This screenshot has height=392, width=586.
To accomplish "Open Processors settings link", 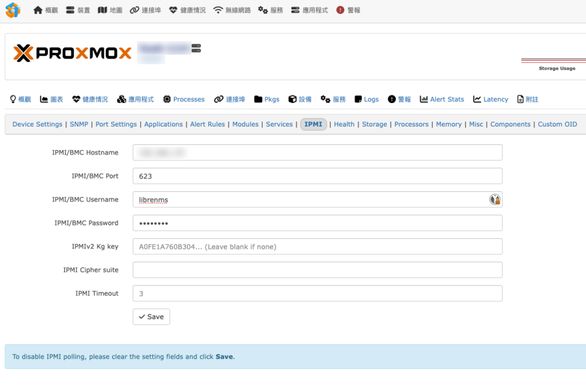I will 411,124.
